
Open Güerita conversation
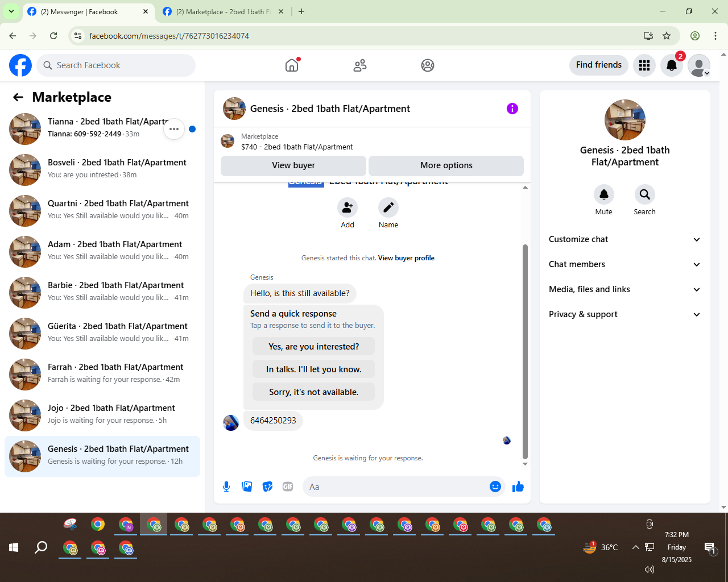coord(102,334)
